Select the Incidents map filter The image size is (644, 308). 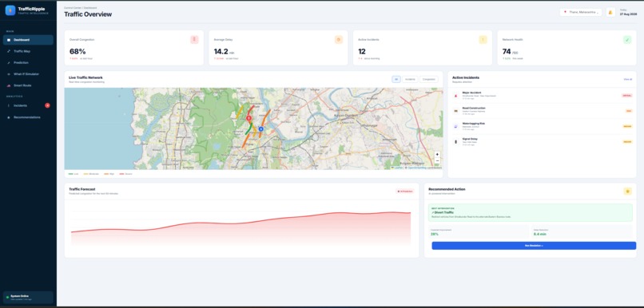[x=410, y=79]
